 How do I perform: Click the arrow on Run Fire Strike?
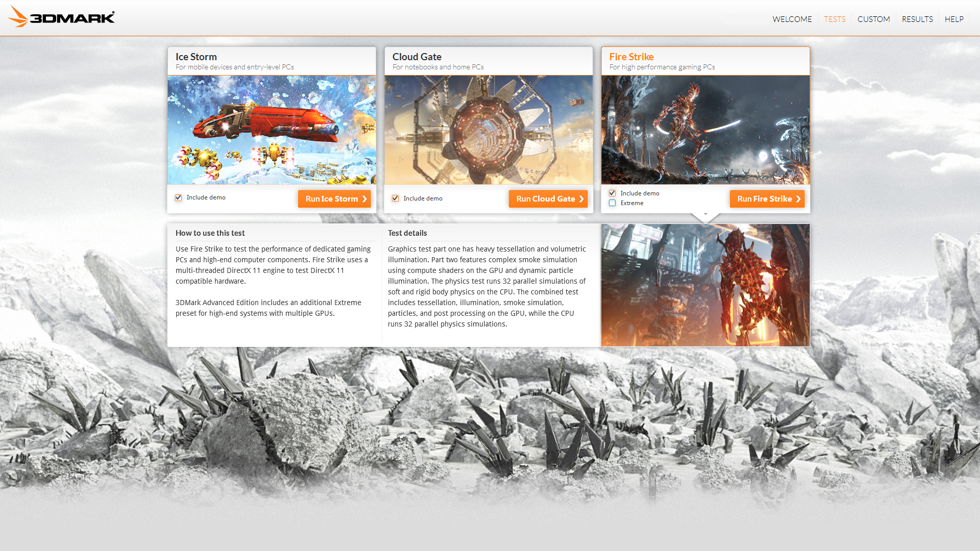tap(798, 199)
